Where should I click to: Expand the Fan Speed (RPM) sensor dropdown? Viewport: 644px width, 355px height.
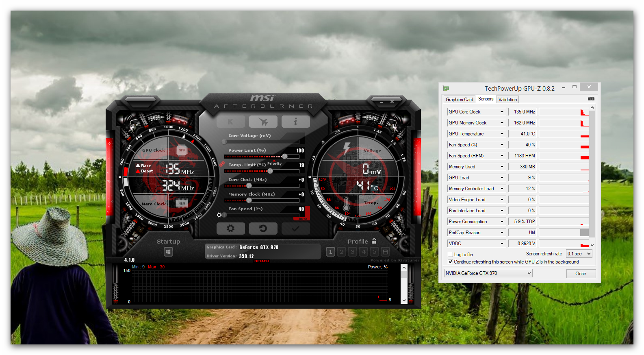click(x=502, y=156)
